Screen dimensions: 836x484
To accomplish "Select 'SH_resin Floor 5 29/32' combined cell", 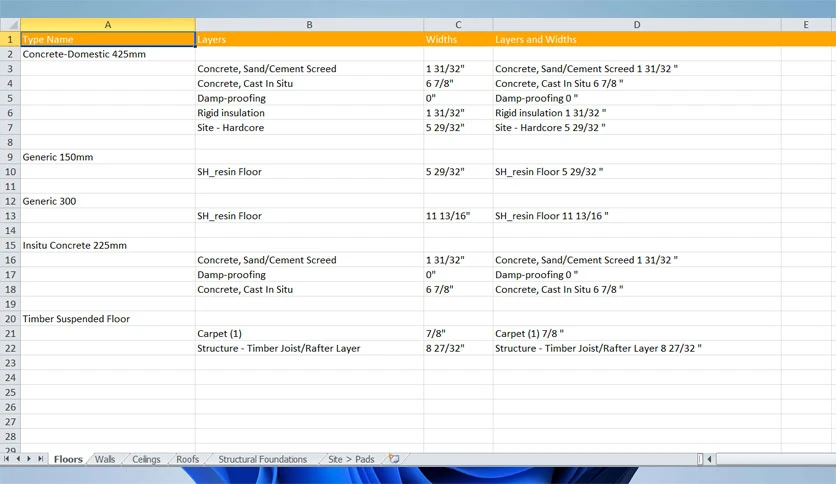I will (637, 172).
